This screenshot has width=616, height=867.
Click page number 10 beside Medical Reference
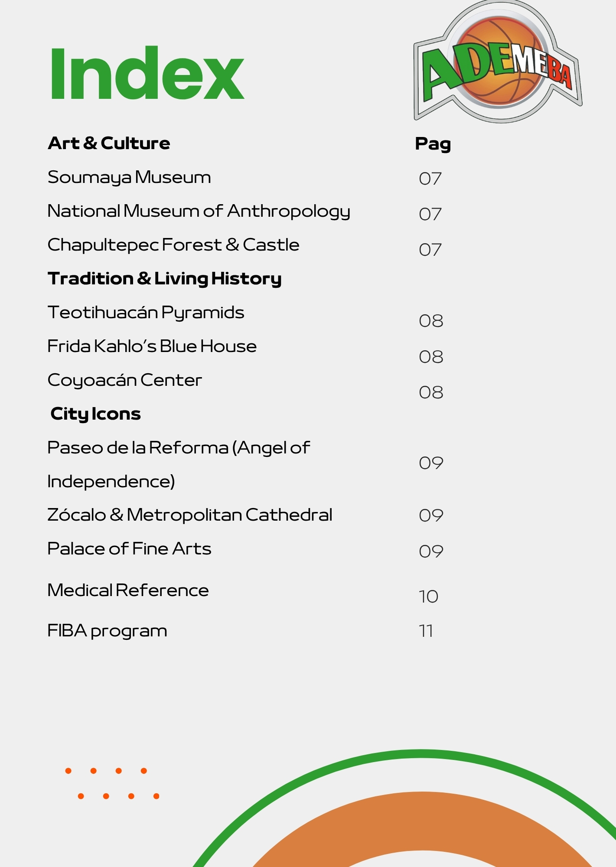coord(428,596)
